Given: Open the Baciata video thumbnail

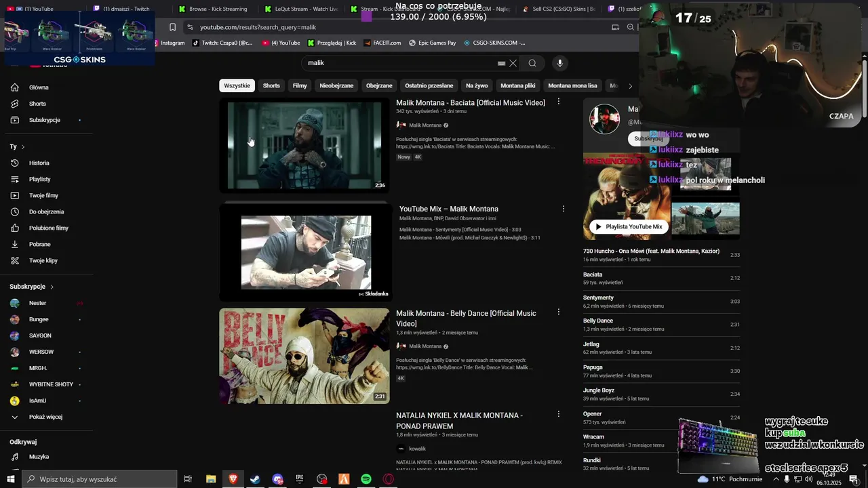Looking at the screenshot, I should coord(304,145).
